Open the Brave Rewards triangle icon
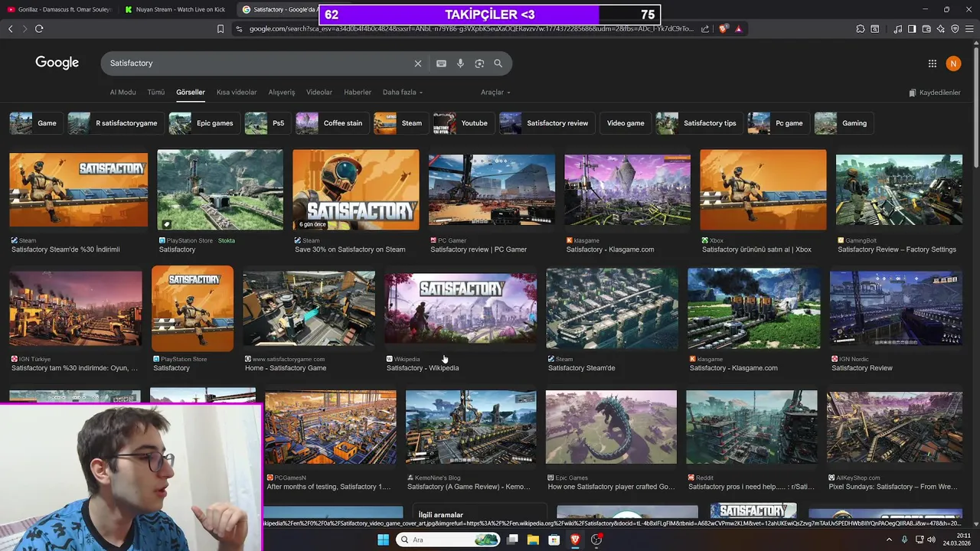Viewport: 980px width, 551px height. click(738, 29)
